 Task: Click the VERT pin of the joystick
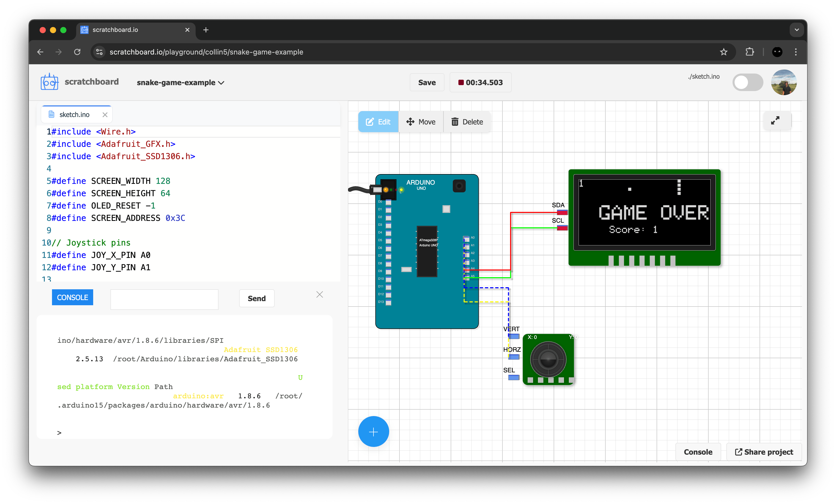[514, 336]
